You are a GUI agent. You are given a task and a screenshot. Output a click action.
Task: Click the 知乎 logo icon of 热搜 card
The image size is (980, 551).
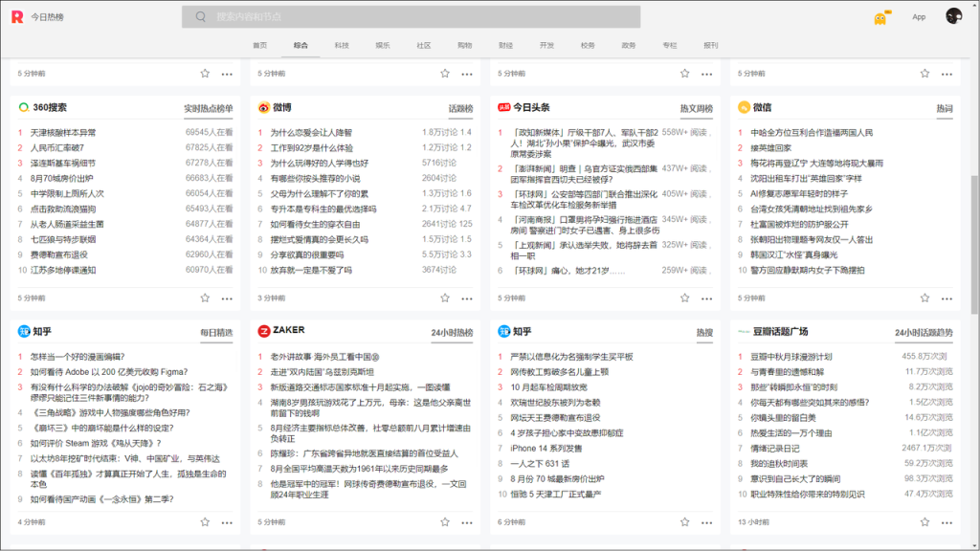point(503,331)
